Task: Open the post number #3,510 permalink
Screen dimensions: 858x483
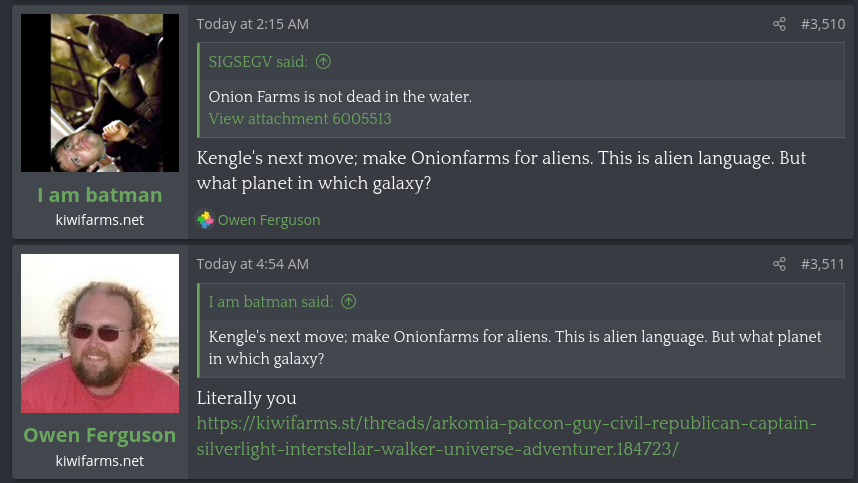Action: [822, 24]
